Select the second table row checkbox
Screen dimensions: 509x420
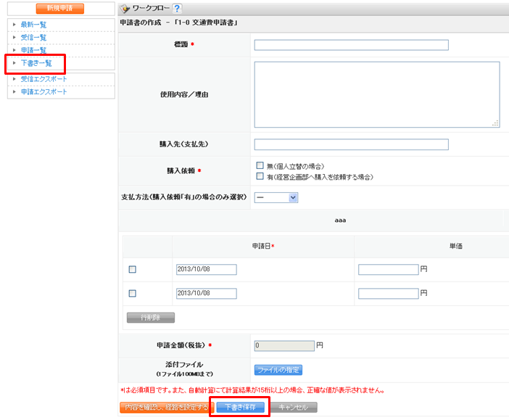click(x=132, y=294)
